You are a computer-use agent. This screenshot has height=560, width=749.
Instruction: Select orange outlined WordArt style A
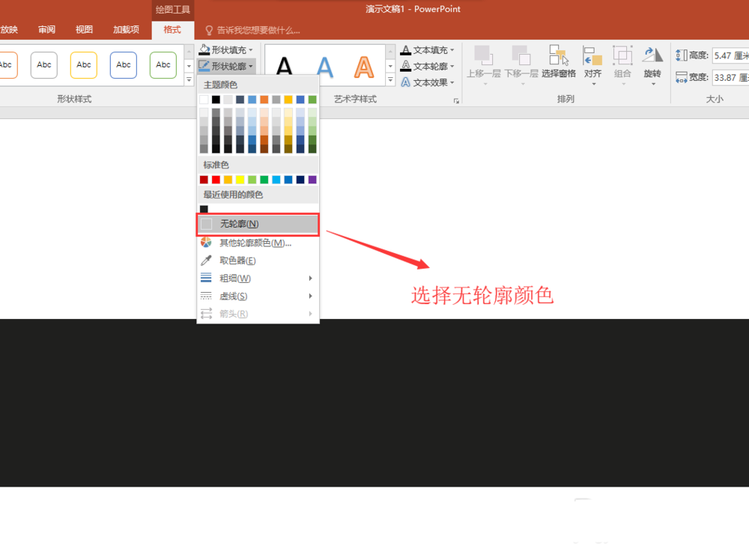coord(364,67)
